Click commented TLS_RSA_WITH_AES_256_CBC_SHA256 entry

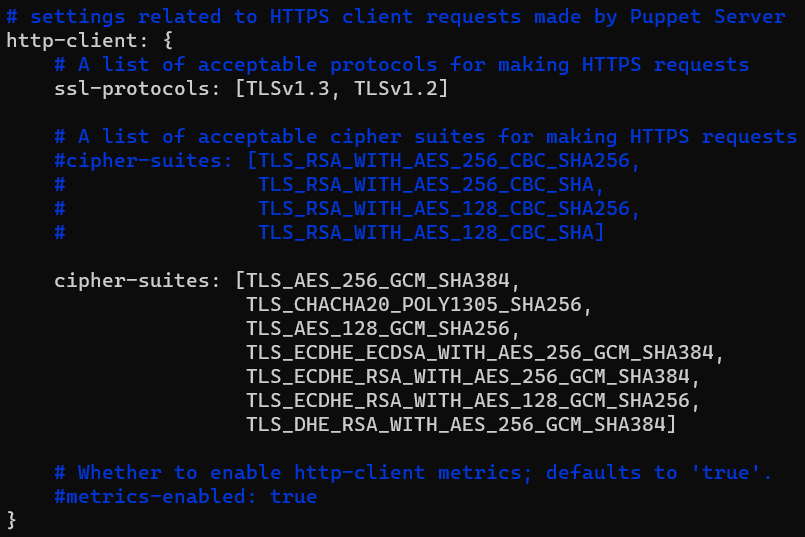point(444,161)
